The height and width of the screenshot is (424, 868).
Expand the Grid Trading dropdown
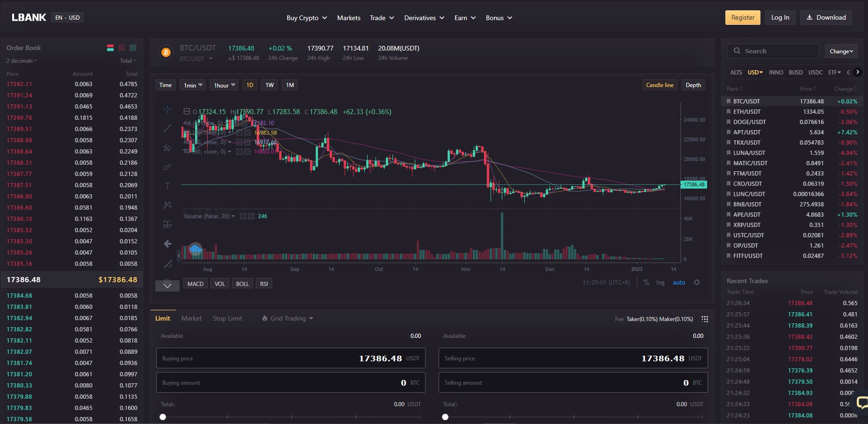[x=288, y=318]
